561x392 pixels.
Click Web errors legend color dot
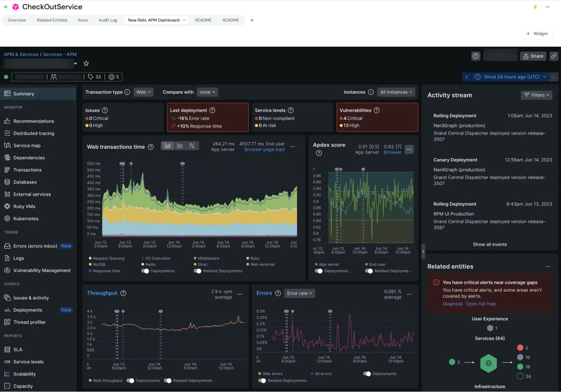pos(259,374)
